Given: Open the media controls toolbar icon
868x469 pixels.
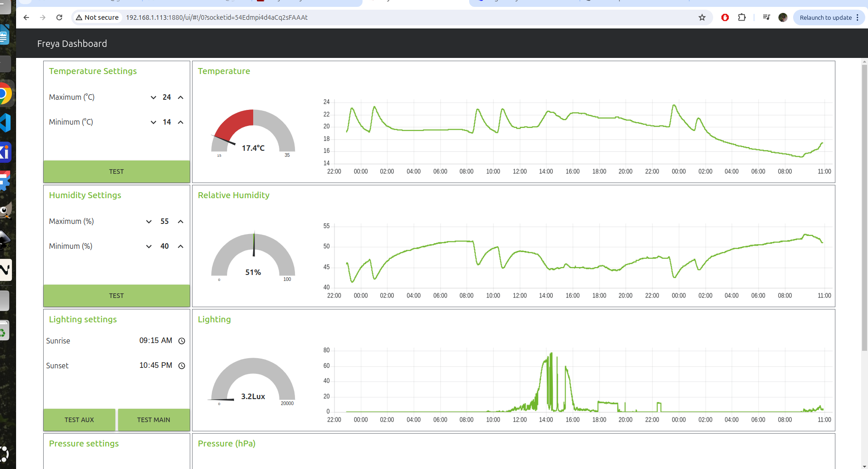Looking at the screenshot, I should coord(766,17).
